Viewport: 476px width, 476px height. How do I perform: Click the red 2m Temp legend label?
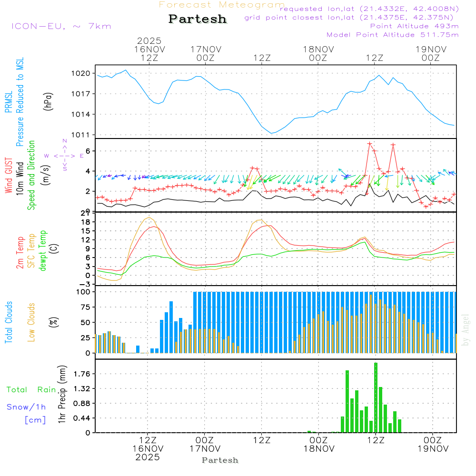(x=20, y=251)
